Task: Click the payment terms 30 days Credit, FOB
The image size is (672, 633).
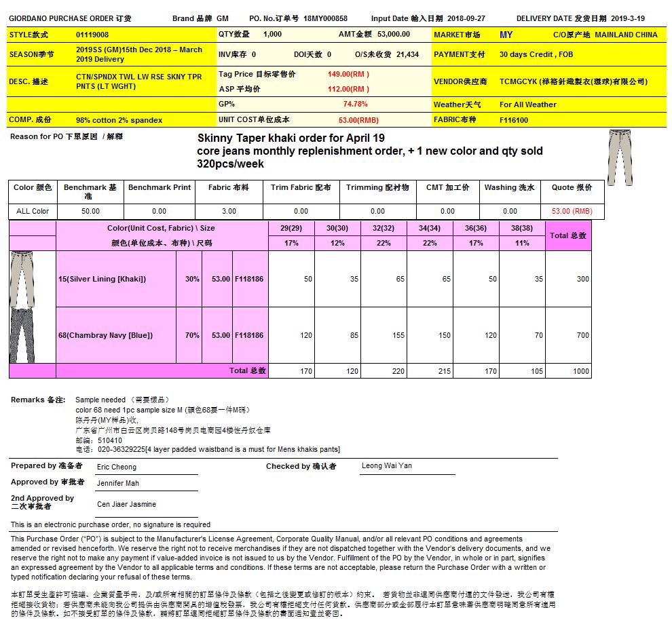Action: click(x=536, y=54)
